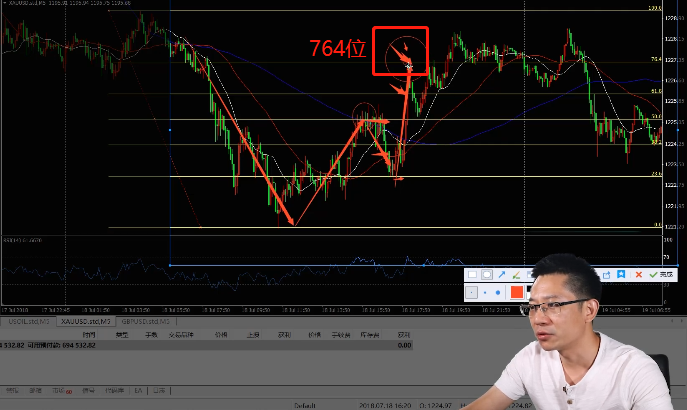687x410 pixels.
Task: Choose the largest stroke size dot
Action: pos(498,293)
